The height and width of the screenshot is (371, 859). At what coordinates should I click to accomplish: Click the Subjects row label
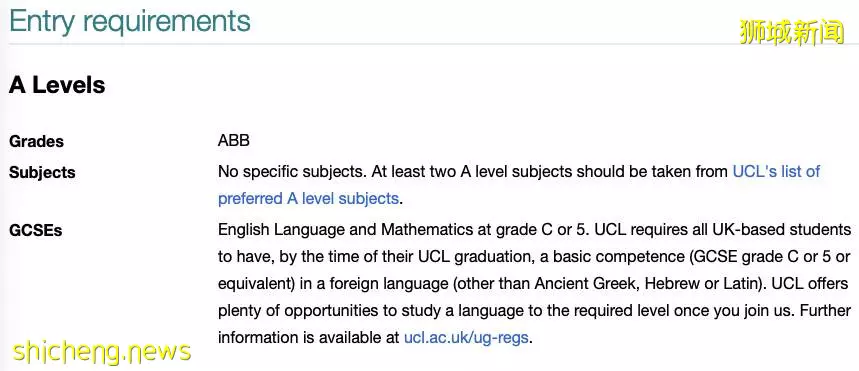[x=42, y=173]
